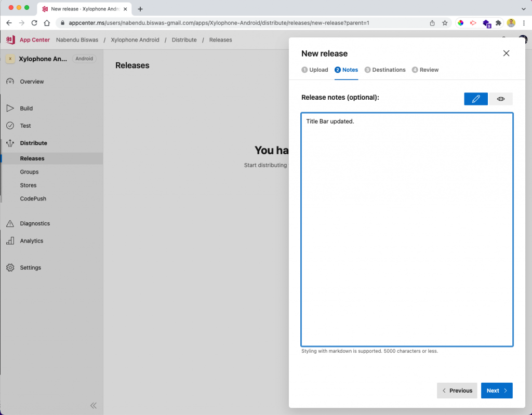Image resolution: width=532 pixels, height=415 pixels.
Task: Click the Diagnostics warning icon
Action: 10,223
